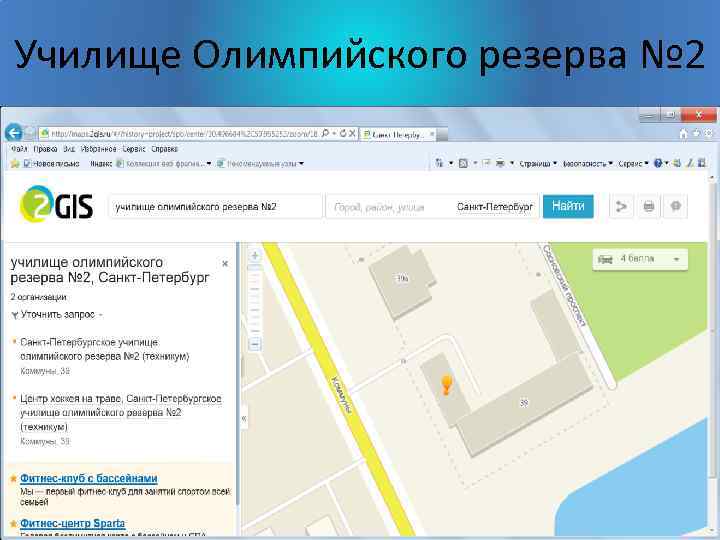720x540 pixels.
Task: Open the Безопасность dropdown menu
Action: coord(588,163)
